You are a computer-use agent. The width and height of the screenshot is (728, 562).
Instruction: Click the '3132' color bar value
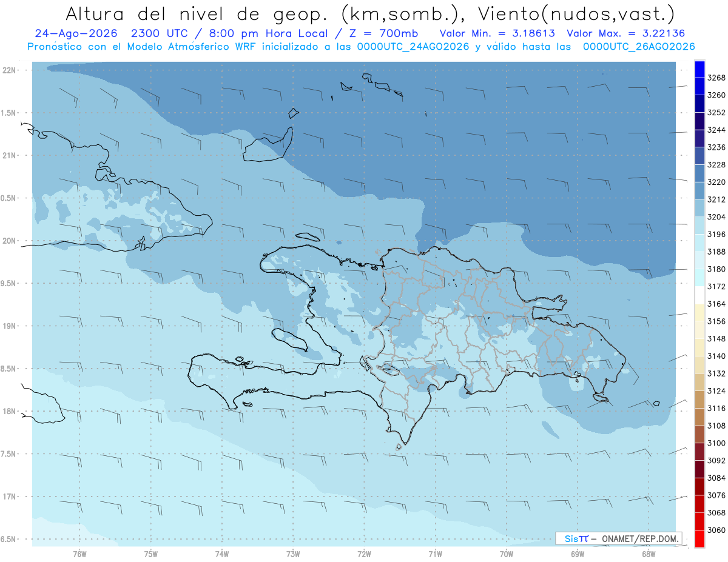coord(716,373)
